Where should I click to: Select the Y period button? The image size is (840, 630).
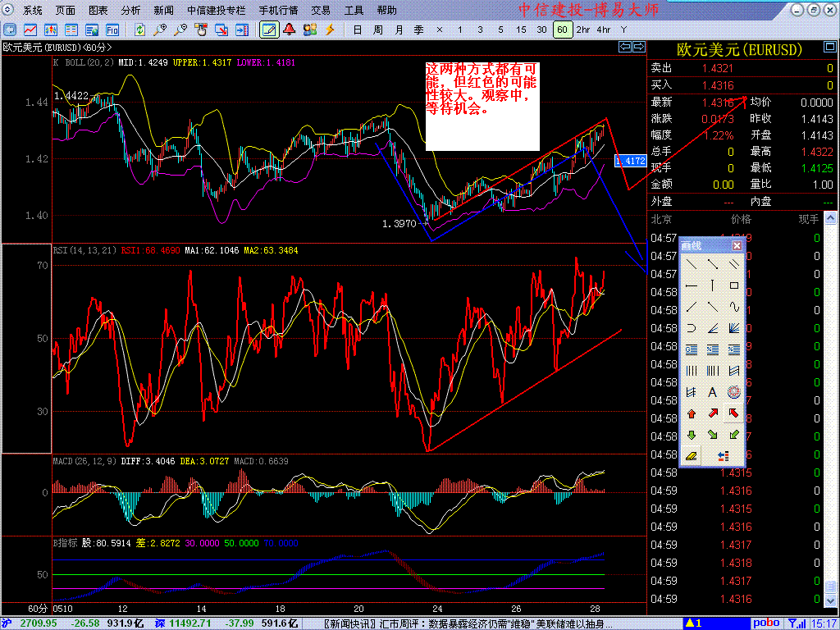623,30
